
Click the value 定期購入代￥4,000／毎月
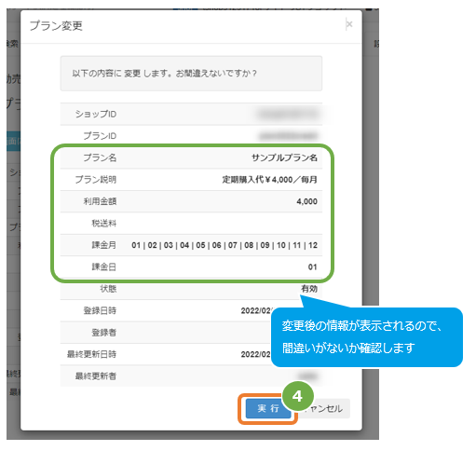click(269, 180)
